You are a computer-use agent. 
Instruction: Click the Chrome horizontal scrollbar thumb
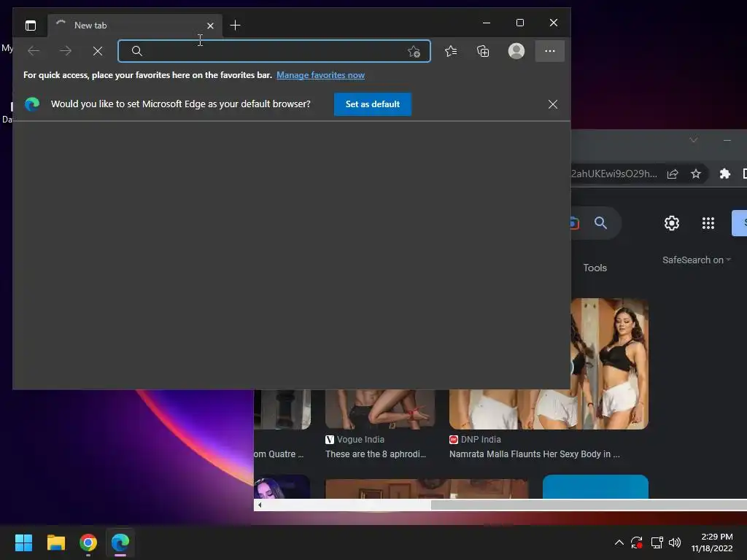pos(589,505)
